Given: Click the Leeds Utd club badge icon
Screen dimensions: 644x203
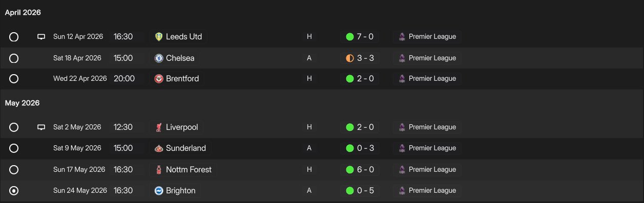Looking at the screenshot, I should [x=159, y=37].
